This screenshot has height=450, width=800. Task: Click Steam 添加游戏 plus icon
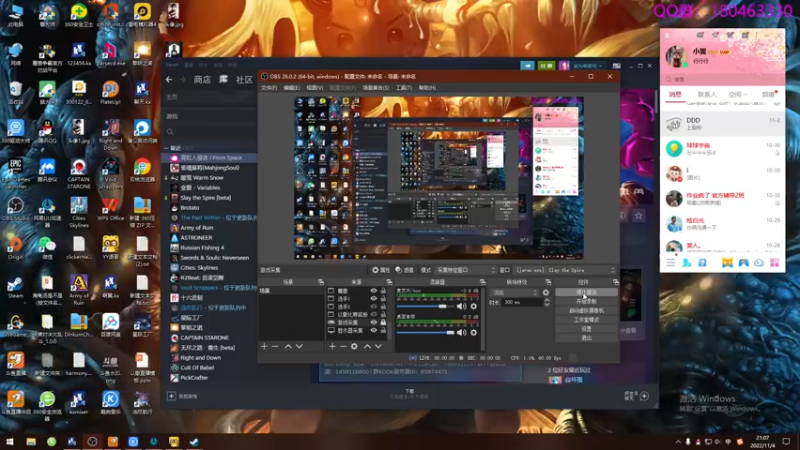(x=171, y=396)
